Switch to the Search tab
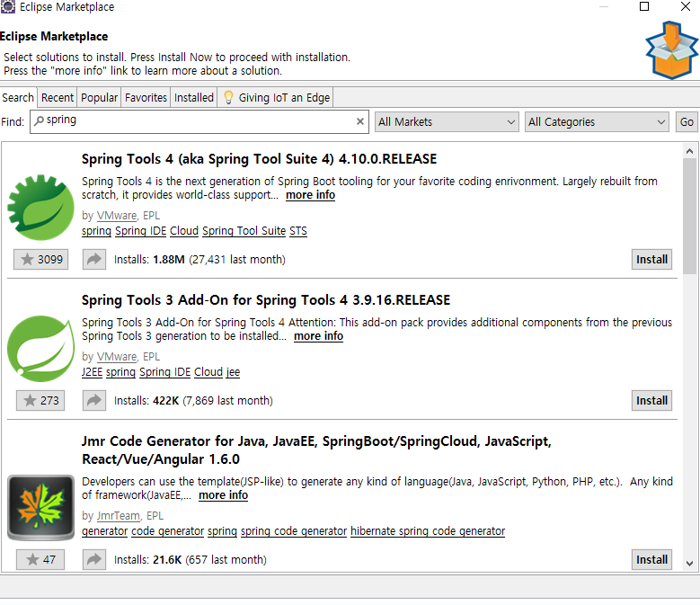 point(18,97)
